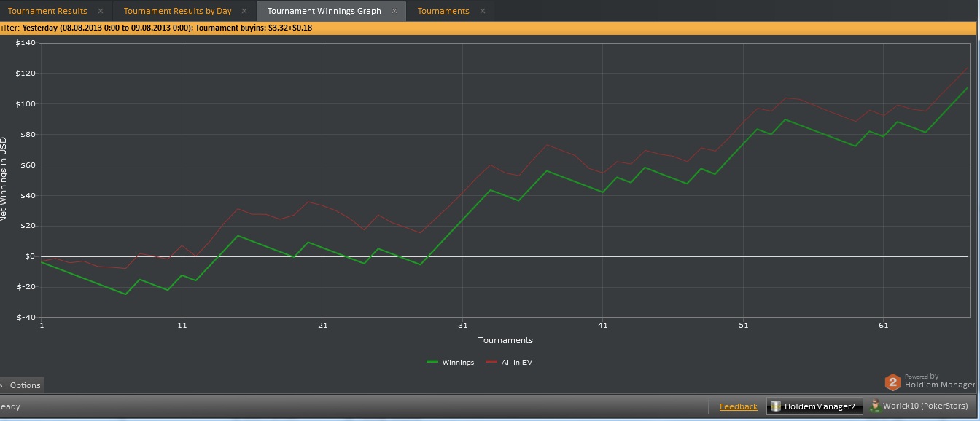Click the HoldemManager2 database icon
Image resolution: width=980 pixels, height=421 pixels.
point(776,406)
